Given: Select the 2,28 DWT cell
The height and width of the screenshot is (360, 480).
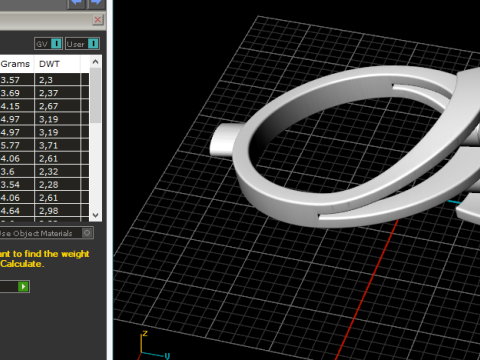Looking at the screenshot, I should (x=57, y=185).
